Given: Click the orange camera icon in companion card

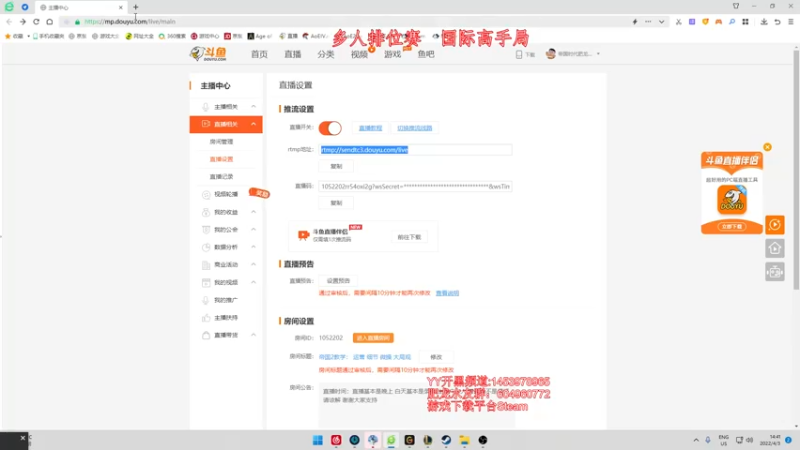Looking at the screenshot, I should (304, 235).
